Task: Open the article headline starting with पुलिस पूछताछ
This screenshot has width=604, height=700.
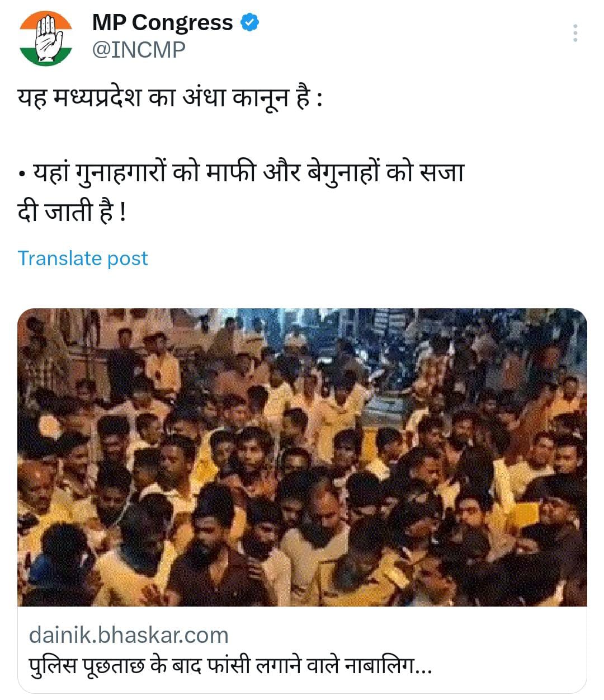Action: [230, 666]
